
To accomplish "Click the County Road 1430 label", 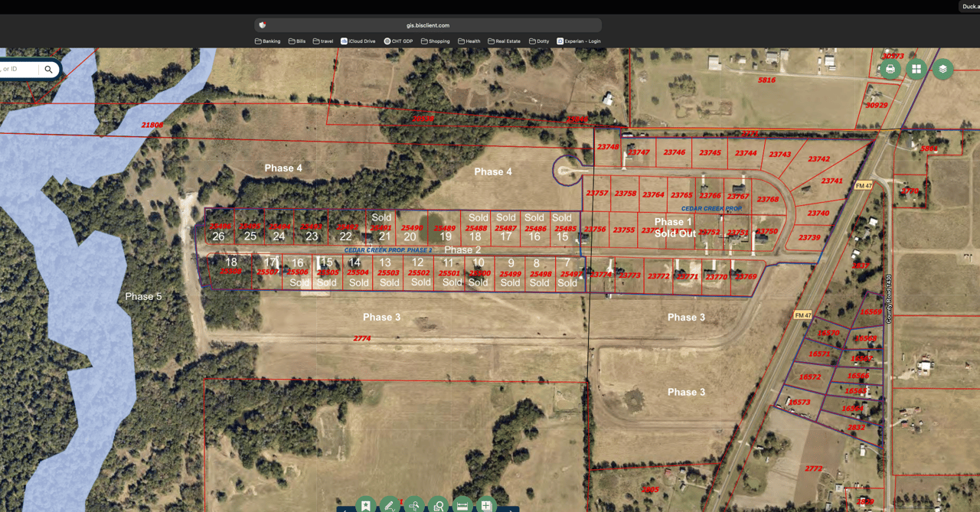I will click(x=890, y=298).
